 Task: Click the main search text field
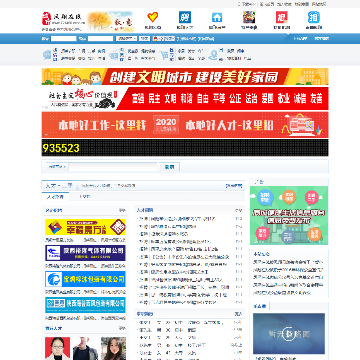(113, 167)
